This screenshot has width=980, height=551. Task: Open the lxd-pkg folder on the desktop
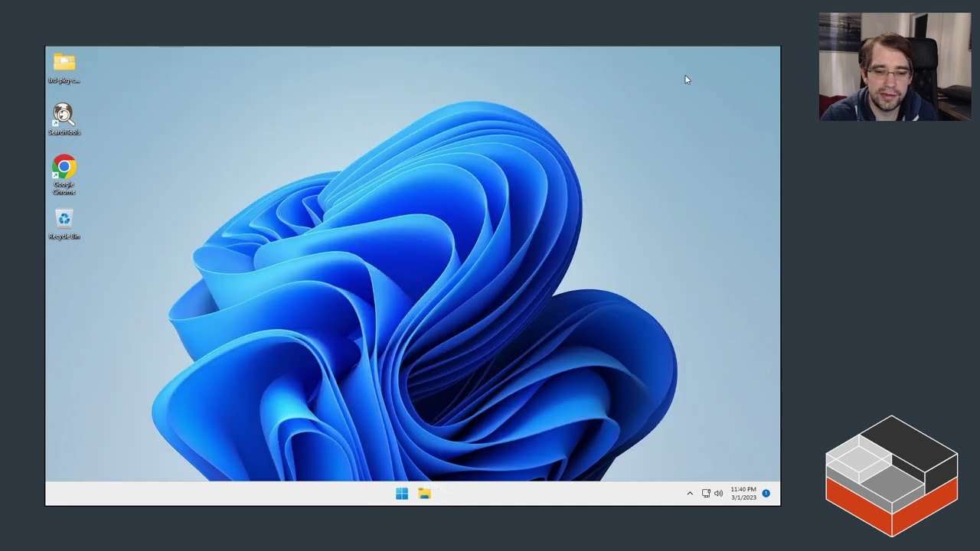pyautogui.click(x=64, y=62)
